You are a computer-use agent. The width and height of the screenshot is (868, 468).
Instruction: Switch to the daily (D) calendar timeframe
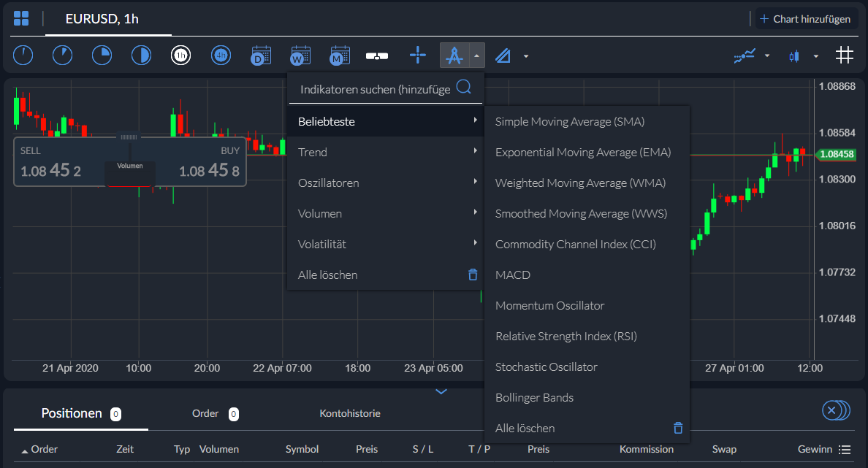click(x=261, y=55)
